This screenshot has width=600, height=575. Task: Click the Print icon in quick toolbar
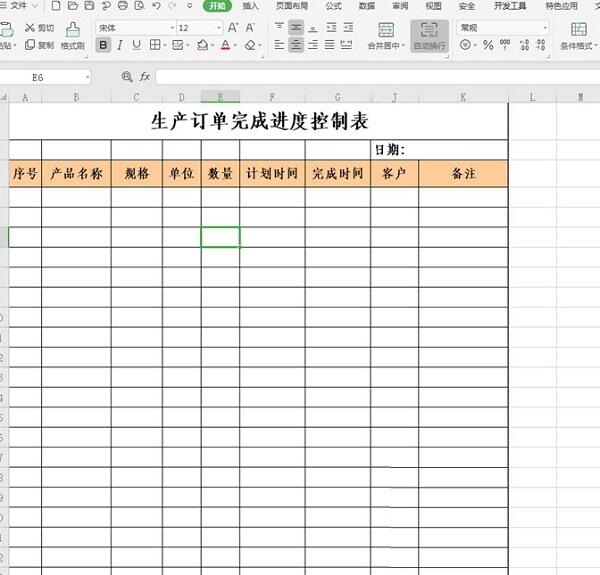point(123,5)
